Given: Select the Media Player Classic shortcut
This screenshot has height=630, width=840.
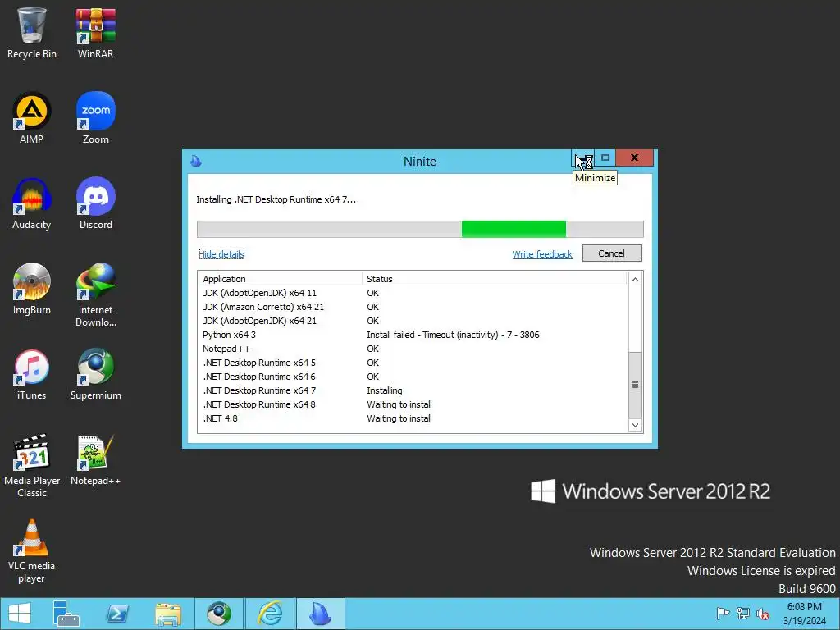Looking at the screenshot, I should click(x=32, y=466).
